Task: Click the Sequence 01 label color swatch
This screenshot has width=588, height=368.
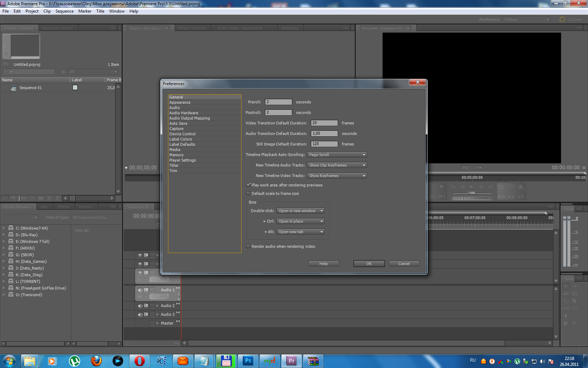Action: [75, 88]
